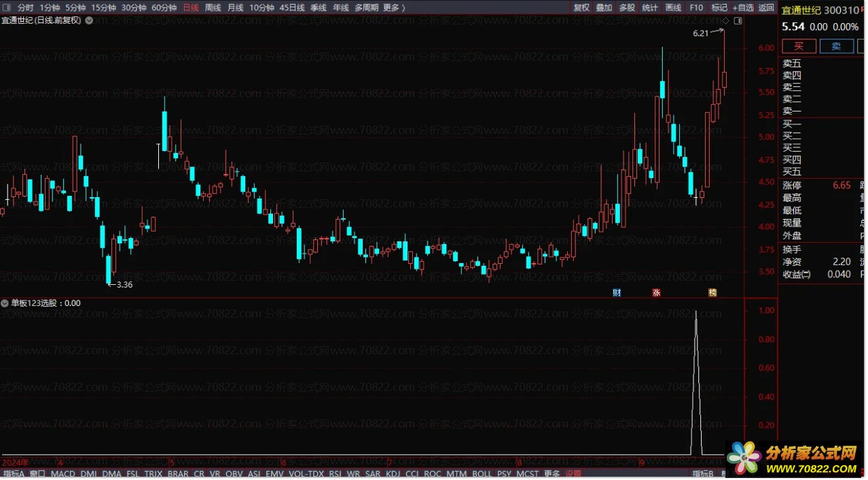Screen dimensions: 868x480
Task: Select the 45日线 period
Action: tap(292, 7)
